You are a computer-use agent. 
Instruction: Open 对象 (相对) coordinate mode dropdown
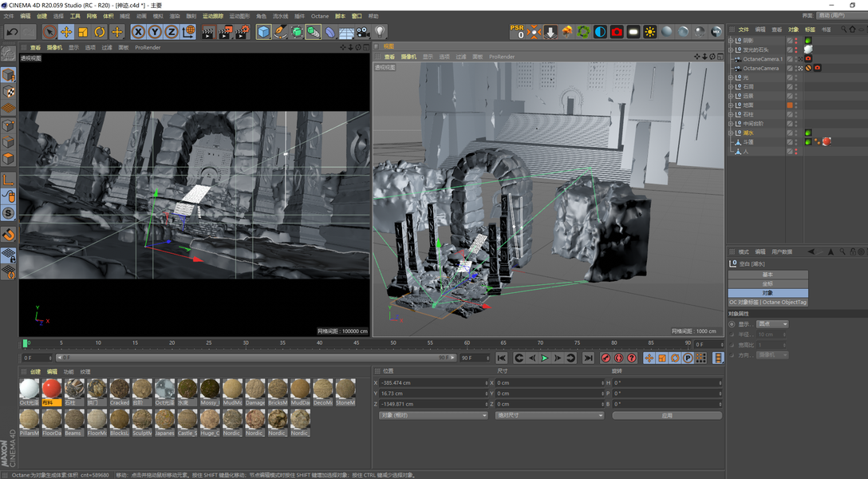pyautogui.click(x=433, y=415)
